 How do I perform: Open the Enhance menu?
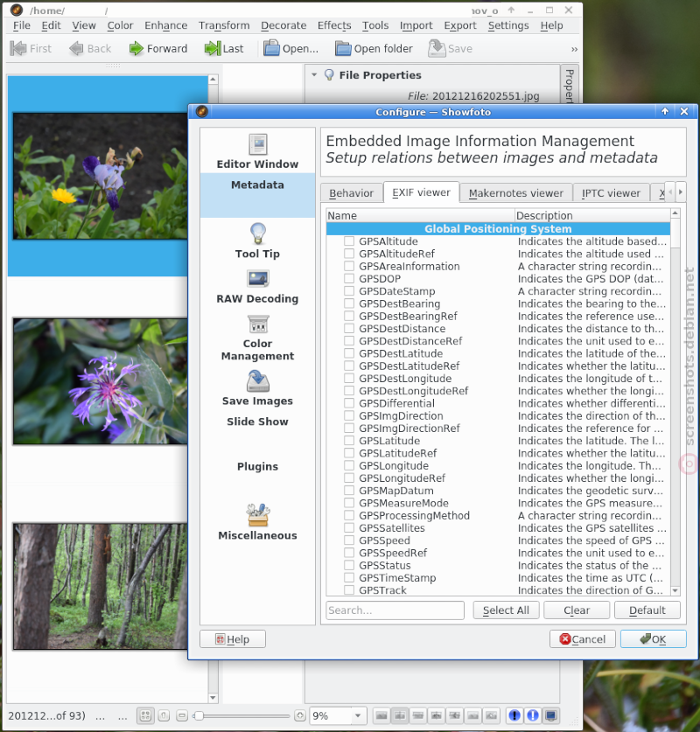pos(165,25)
